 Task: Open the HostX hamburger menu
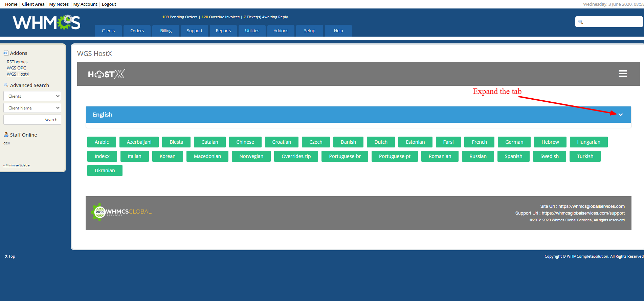[623, 74]
